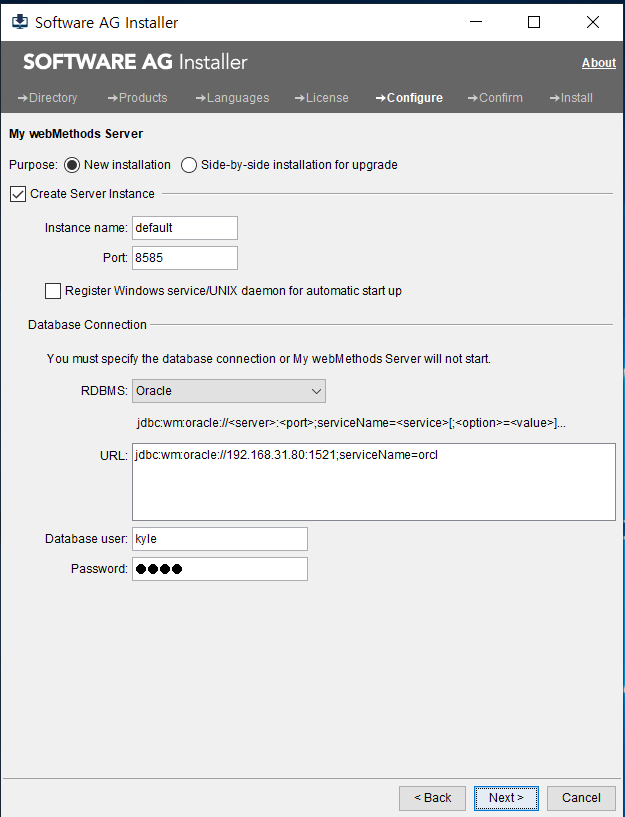This screenshot has height=817, width=625.
Task: Click the Port field showing 8585
Action: point(185,258)
